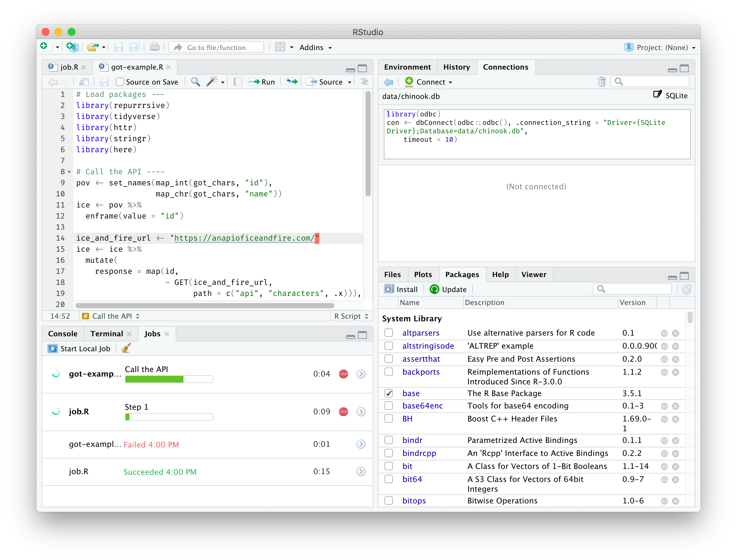Enable Source on Save checkbox

click(x=120, y=82)
